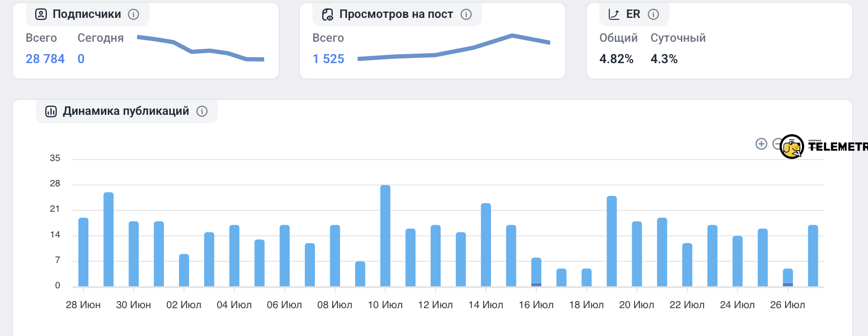Screen dimensions: 868x336
Task: Open the info tooltip next to ER
Action: pos(653,14)
